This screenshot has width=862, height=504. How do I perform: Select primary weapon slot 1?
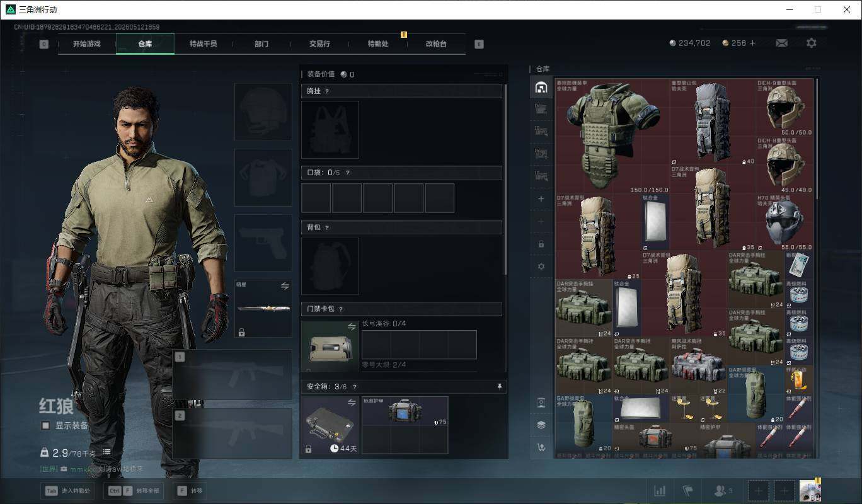233,374
